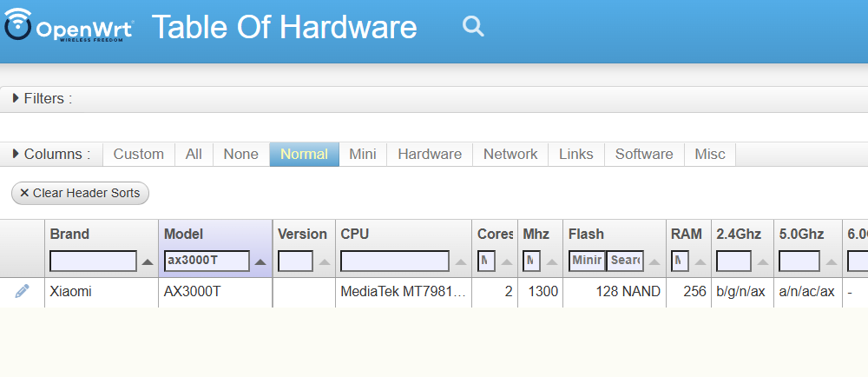
Task: Focus the Brand filter input field
Action: tap(93, 261)
